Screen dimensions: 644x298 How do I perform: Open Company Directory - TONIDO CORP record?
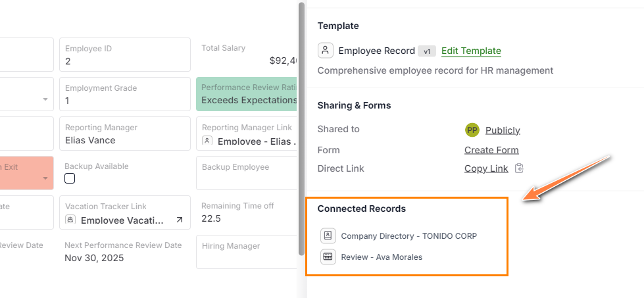pyautogui.click(x=409, y=236)
